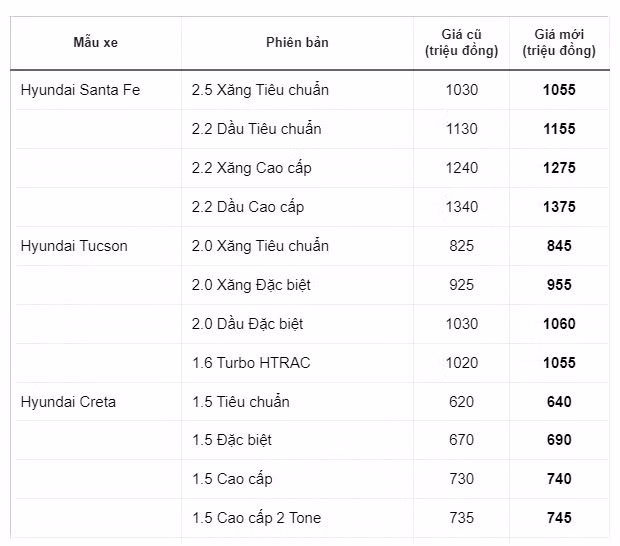Select the "2.2 Xăng Cao cấp" version
Screen dimensions: 620x546
(251, 168)
